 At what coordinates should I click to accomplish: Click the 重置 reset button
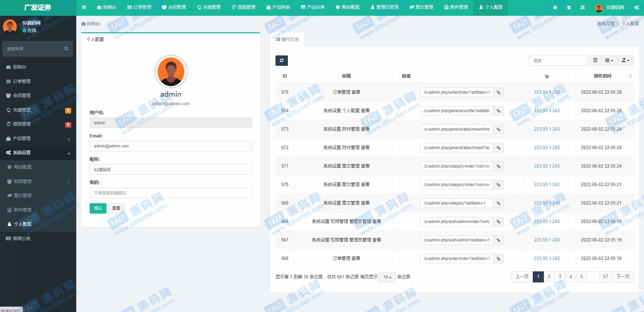[116, 208]
